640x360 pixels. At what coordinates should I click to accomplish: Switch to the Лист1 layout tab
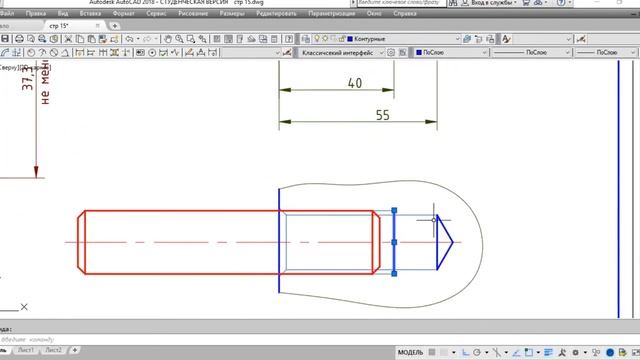coord(27,350)
